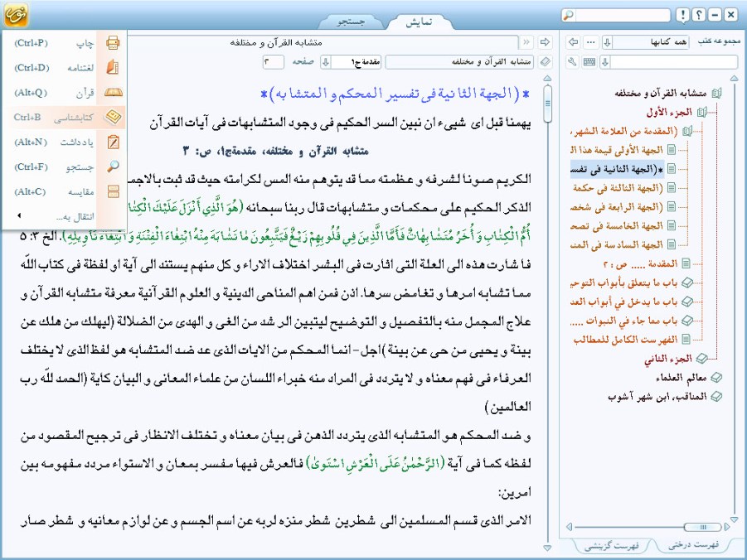Select tree item باب ما يتعلق بأبواب التوحي
The height and width of the screenshot is (560, 747).
point(624,282)
